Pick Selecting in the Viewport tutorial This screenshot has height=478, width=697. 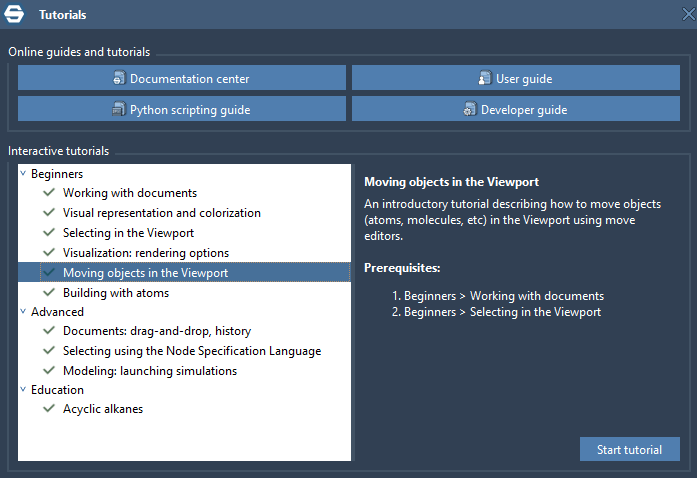tap(128, 233)
